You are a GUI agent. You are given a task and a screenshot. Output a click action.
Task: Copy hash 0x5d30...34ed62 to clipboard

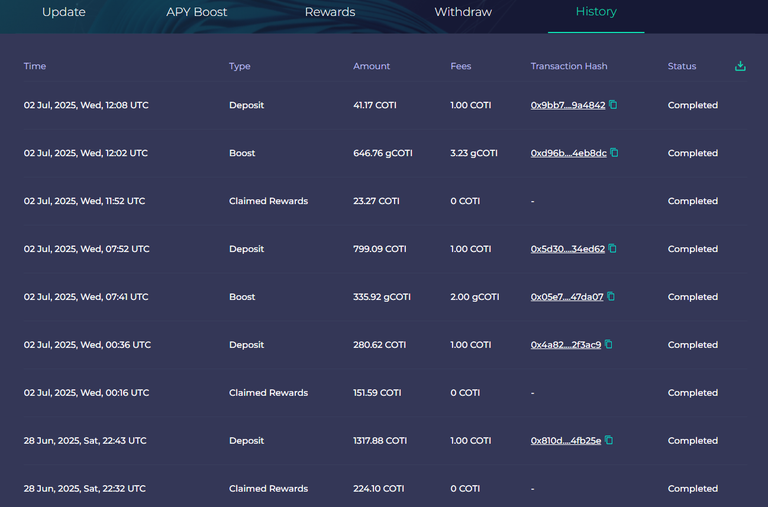point(612,248)
